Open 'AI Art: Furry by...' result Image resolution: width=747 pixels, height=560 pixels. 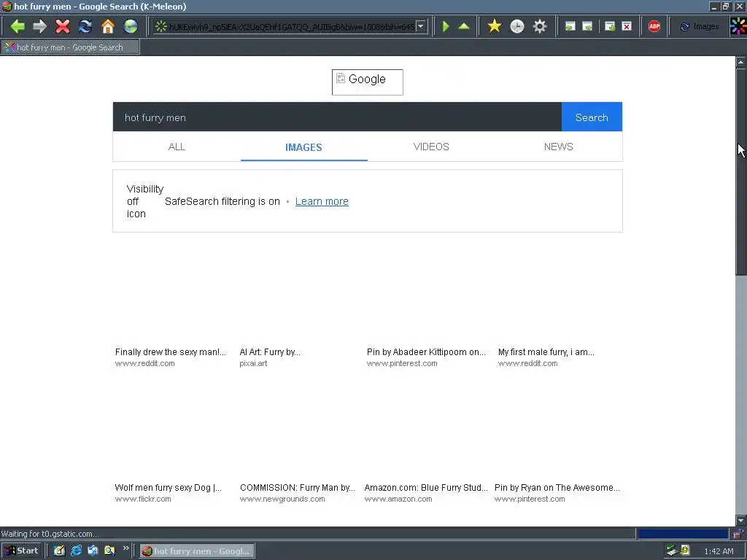tap(270, 352)
